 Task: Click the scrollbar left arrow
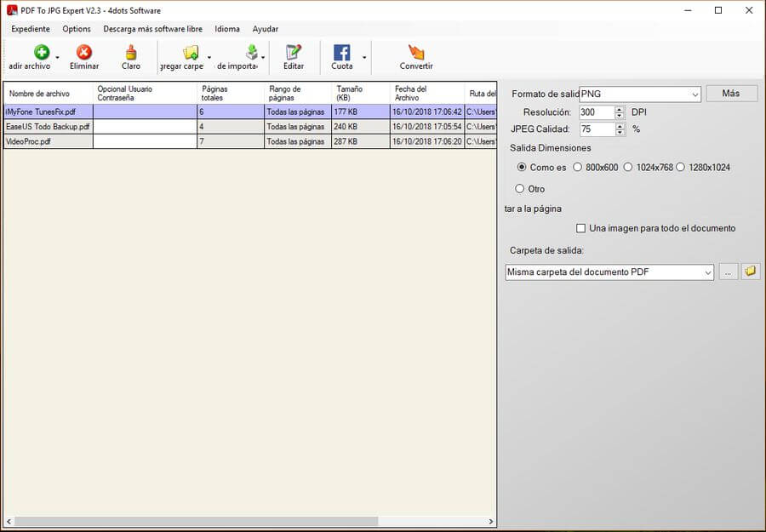[9, 521]
